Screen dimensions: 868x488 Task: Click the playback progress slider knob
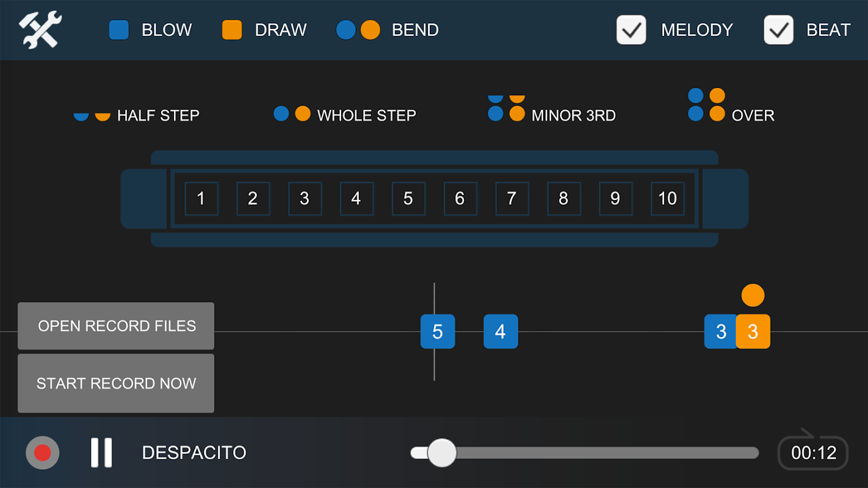point(442,453)
